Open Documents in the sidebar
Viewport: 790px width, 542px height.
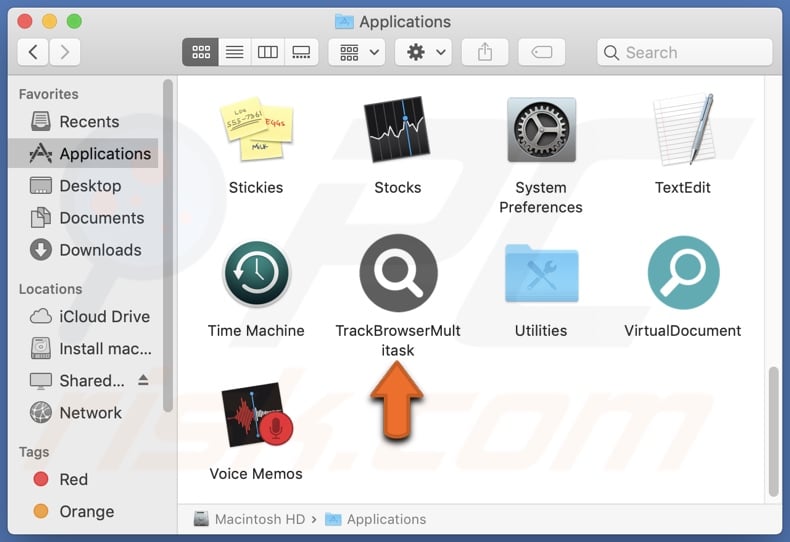84,218
